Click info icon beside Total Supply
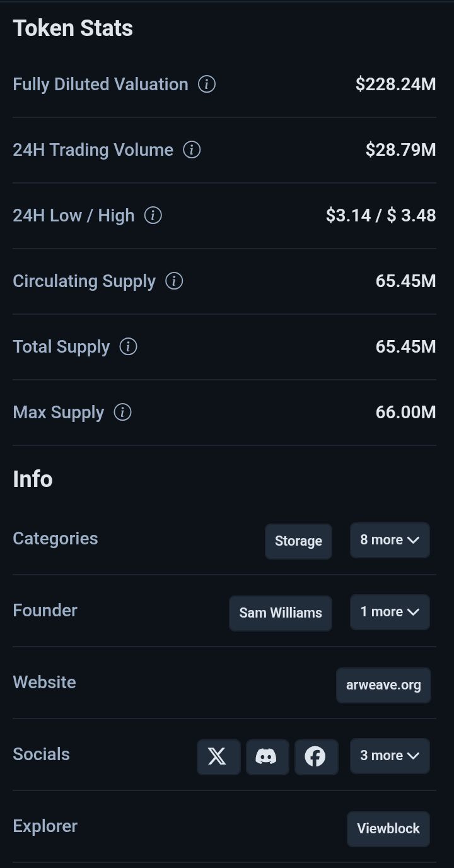454x868 pixels. (128, 346)
